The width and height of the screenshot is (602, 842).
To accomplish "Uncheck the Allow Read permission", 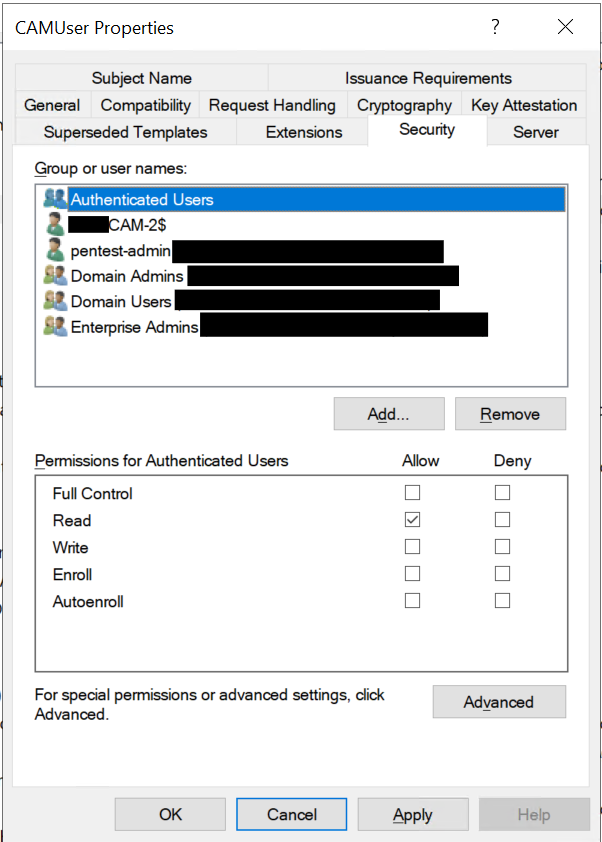I will (412, 520).
